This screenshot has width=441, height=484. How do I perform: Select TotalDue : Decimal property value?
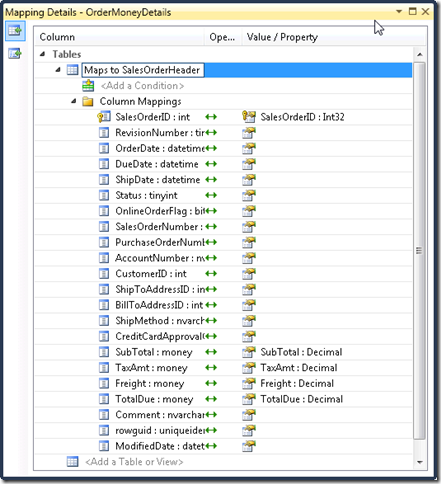pyautogui.click(x=302, y=399)
